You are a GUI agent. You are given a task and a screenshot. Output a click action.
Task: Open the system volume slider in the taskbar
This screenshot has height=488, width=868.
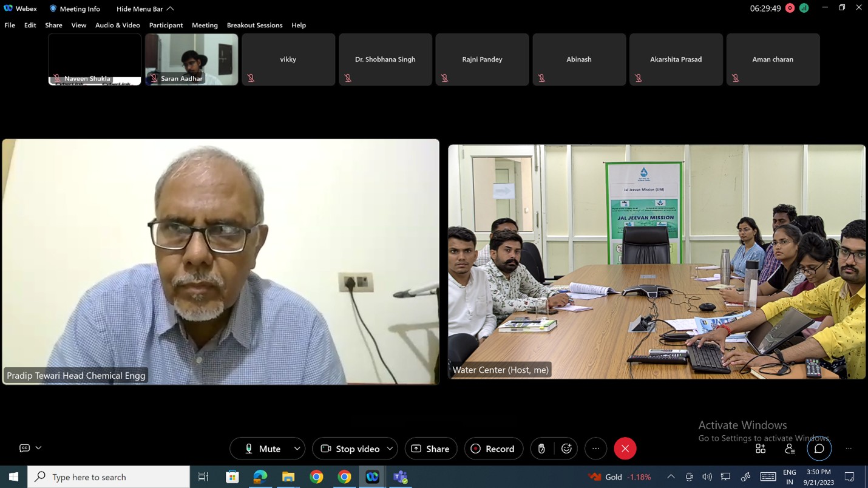707,477
